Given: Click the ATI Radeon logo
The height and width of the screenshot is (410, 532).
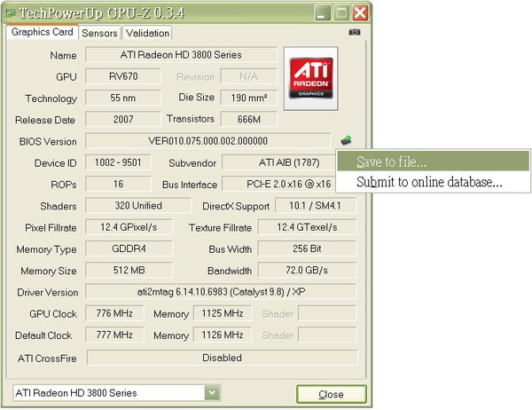Looking at the screenshot, I should (x=311, y=78).
